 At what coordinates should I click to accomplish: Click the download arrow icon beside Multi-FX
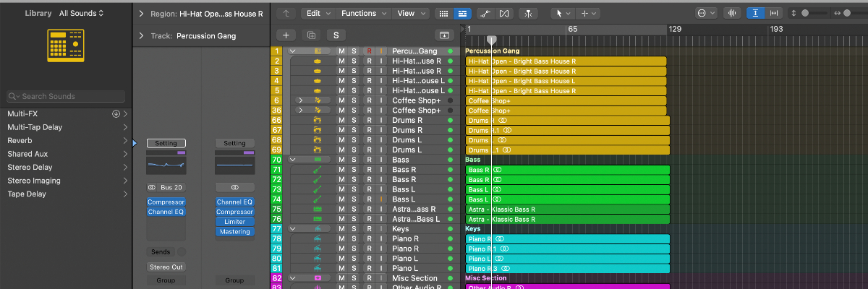116,114
